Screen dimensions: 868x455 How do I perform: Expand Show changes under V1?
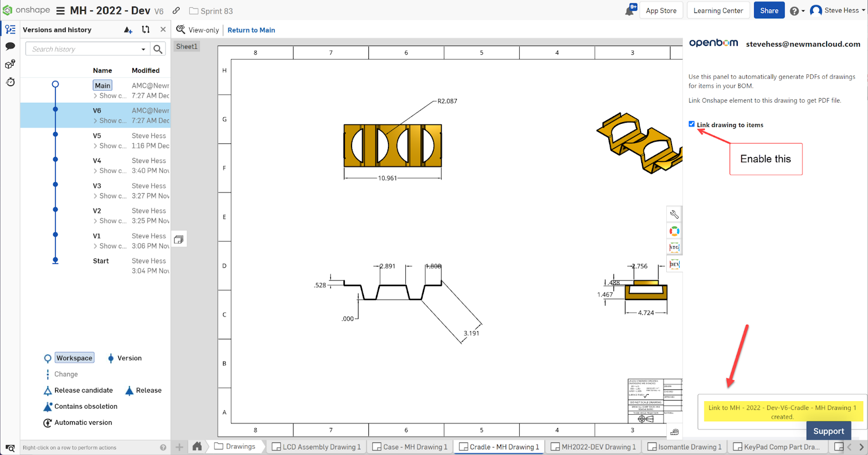110,246
